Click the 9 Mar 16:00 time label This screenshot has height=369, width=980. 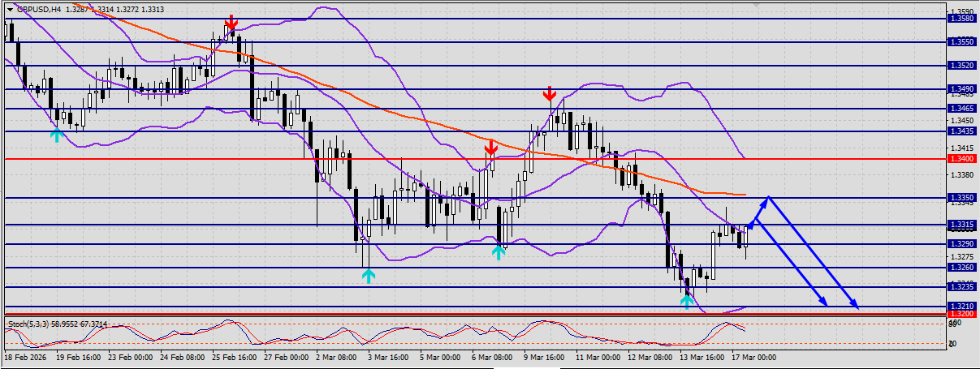pos(543,357)
